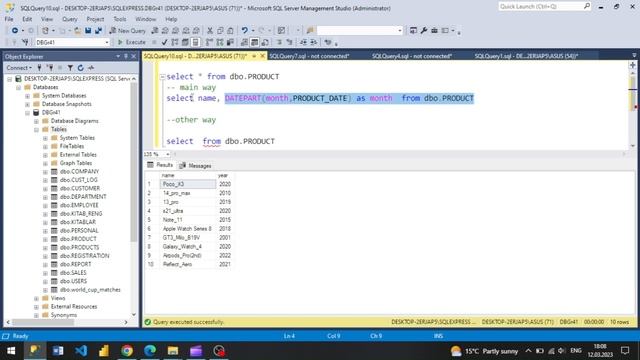Click the Navigate Backward icon
The image size is (640, 360).
pyautogui.click(x=15, y=31)
